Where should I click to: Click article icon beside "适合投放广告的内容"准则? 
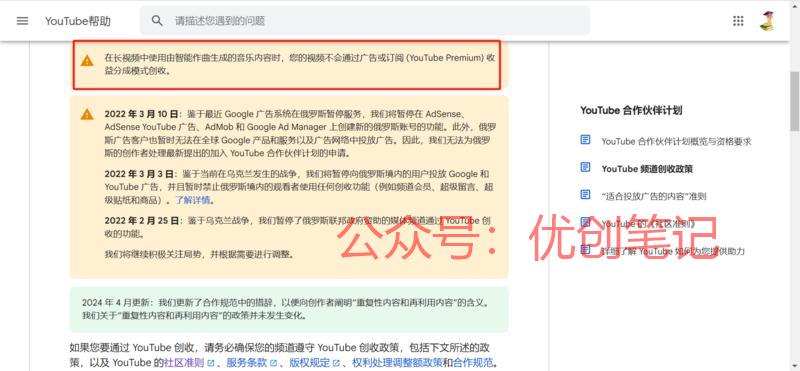click(x=586, y=195)
